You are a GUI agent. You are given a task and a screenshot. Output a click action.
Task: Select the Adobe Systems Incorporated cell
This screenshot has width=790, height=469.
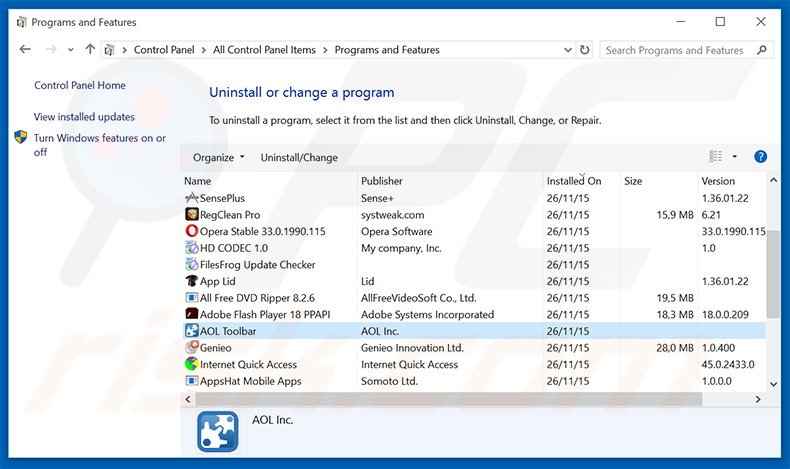click(x=427, y=314)
